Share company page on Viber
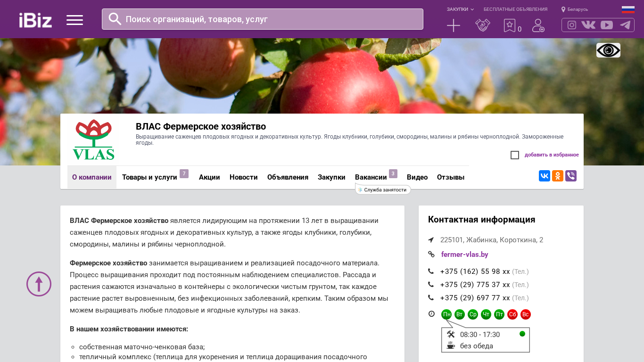This screenshot has width=644, height=362. (x=571, y=176)
